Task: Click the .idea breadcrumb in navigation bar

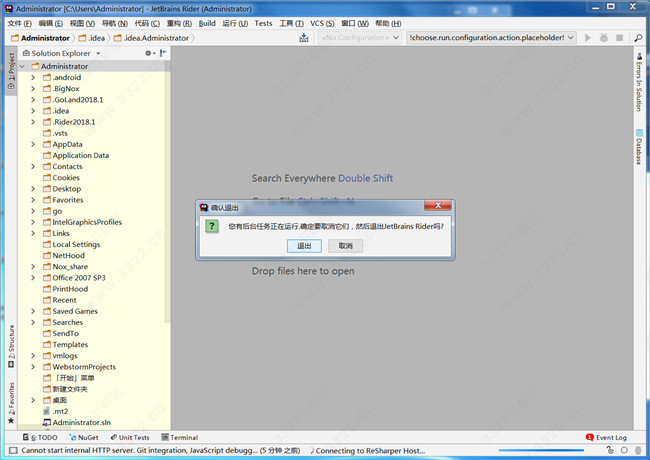Action: pos(92,38)
